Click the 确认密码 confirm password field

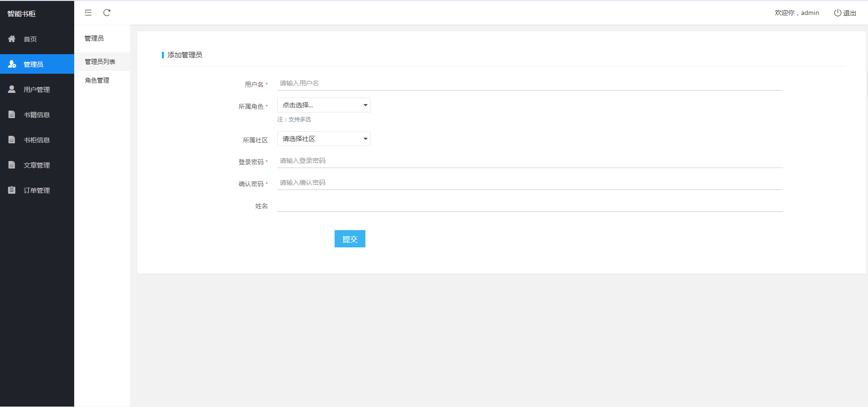(530, 182)
